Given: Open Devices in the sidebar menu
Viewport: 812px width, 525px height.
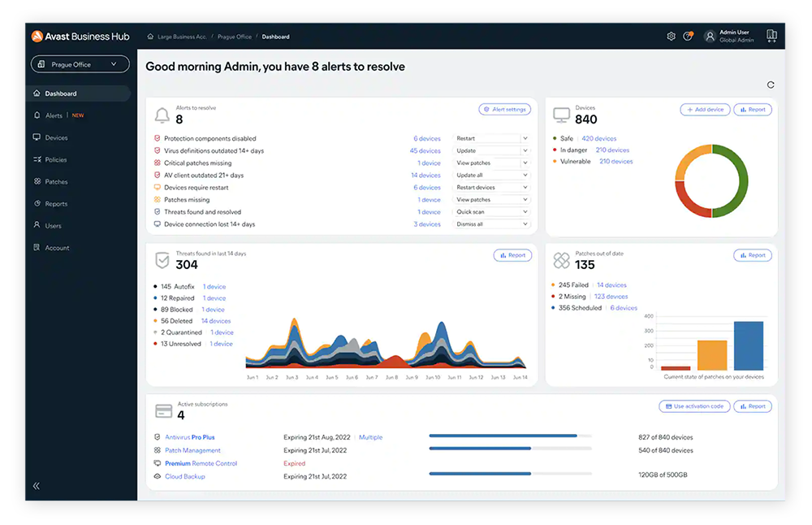Looking at the screenshot, I should click(56, 137).
